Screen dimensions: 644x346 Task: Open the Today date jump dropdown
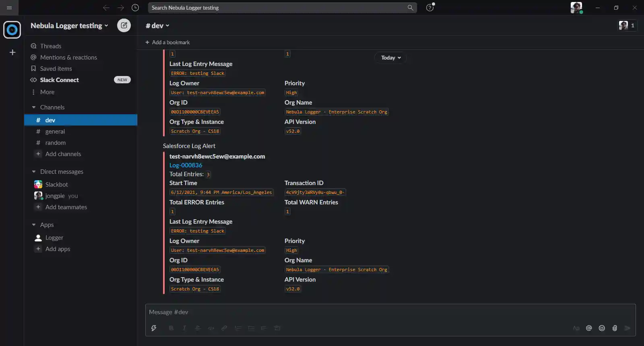click(391, 58)
